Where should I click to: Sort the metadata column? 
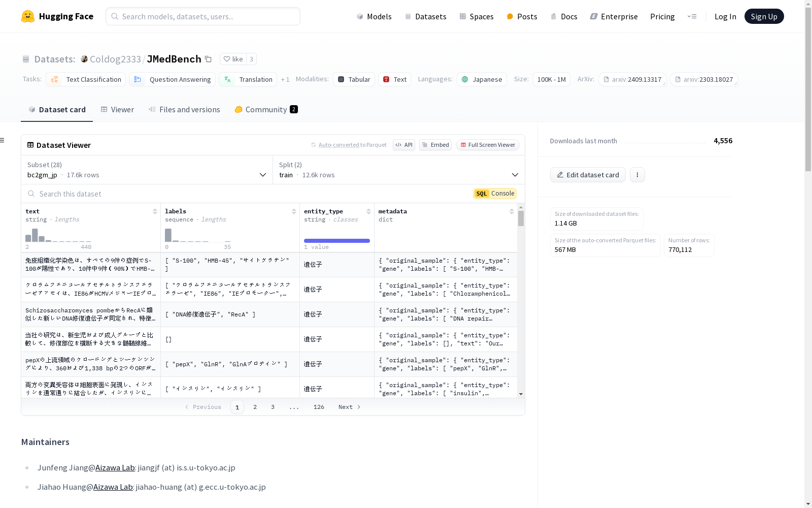click(x=512, y=211)
